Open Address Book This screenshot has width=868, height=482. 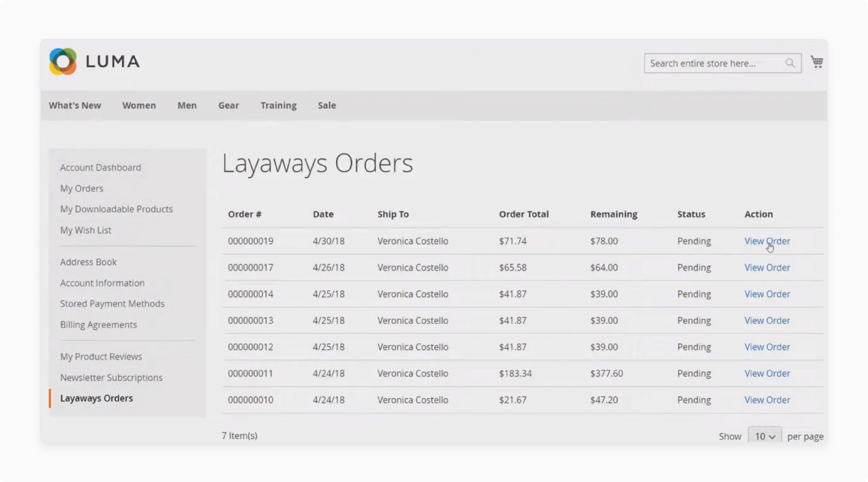point(88,262)
